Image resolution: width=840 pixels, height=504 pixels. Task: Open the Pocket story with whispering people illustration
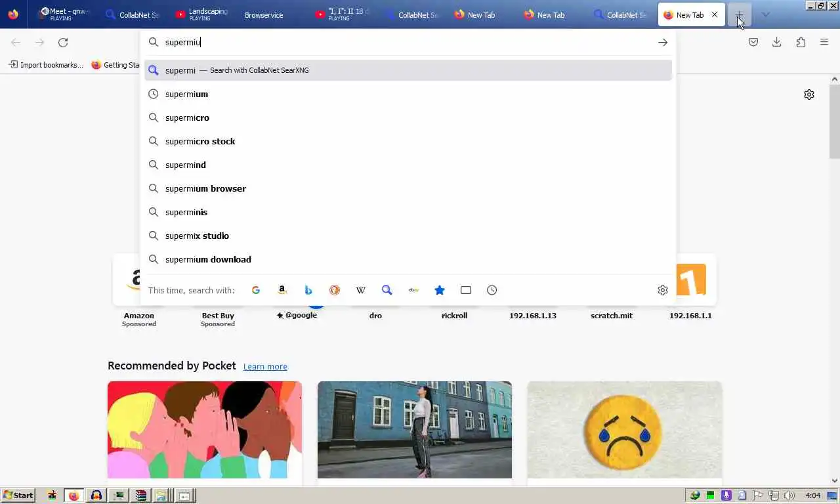pyautogui.click(x=205, y=430)
